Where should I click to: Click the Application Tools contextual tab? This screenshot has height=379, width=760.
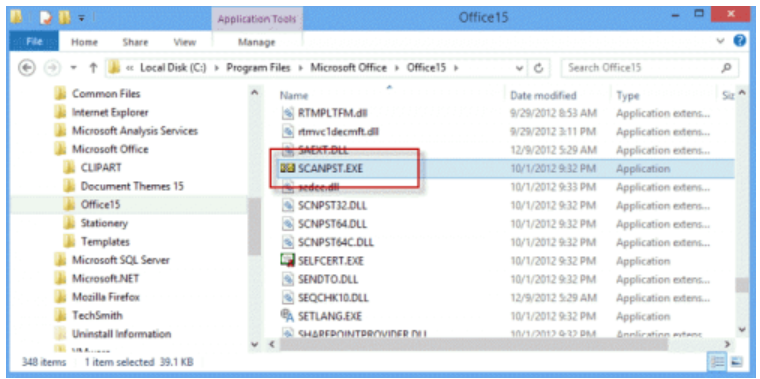[x=257, y=19]
